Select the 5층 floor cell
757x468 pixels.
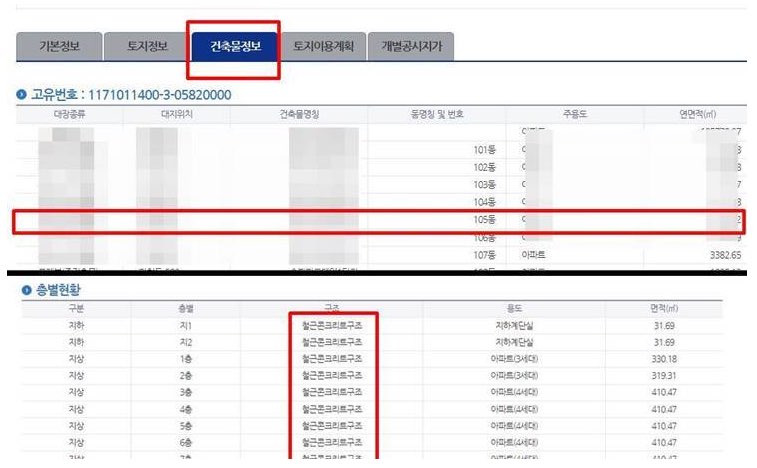186,426
